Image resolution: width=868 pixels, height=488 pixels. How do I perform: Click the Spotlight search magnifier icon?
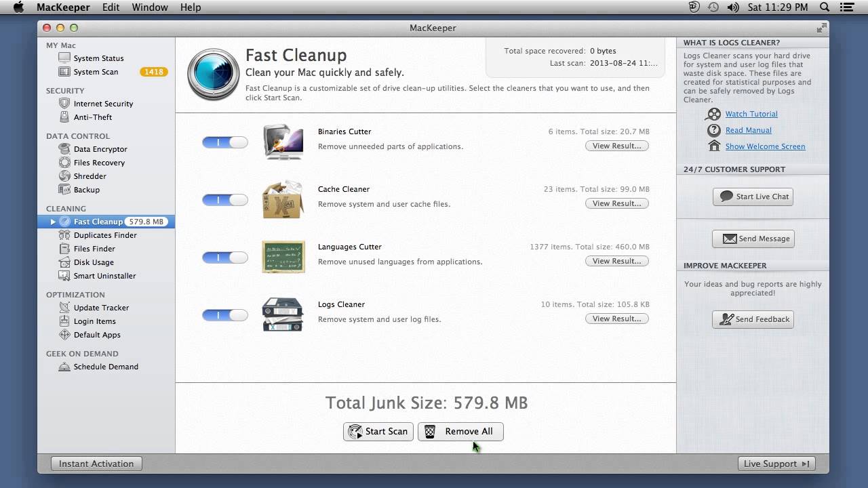(x=825, y=7)
